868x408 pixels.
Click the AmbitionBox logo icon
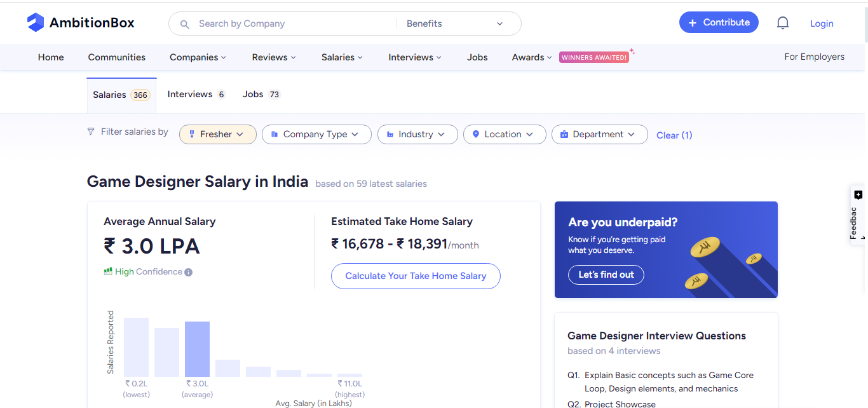tap(36, 23)
